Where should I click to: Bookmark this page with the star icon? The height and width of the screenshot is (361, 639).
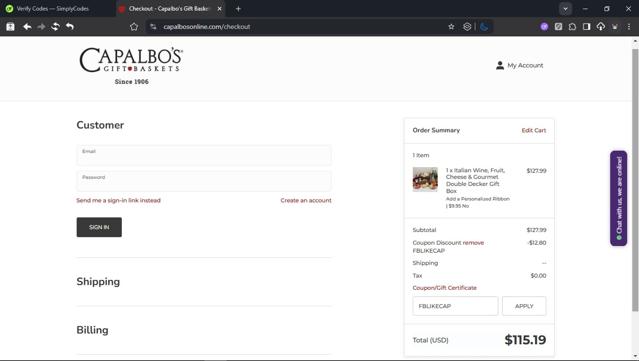(x=451, y=26)
